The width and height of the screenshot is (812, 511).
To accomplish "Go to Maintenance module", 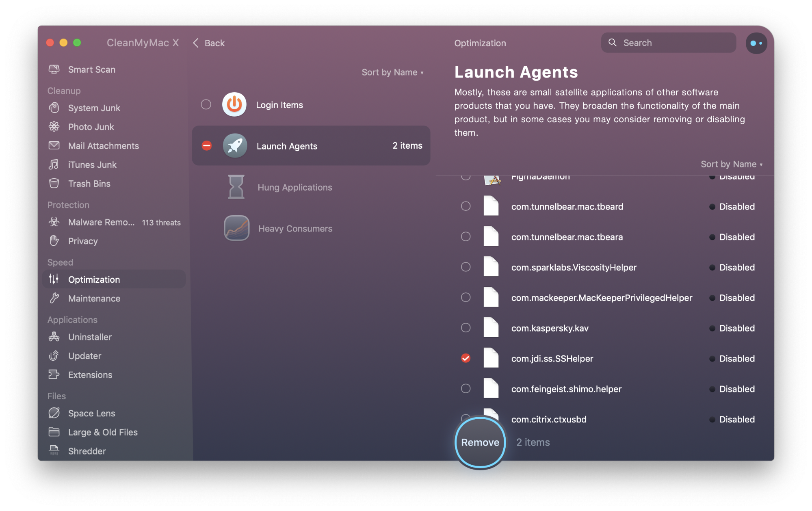I will (114, 298).
